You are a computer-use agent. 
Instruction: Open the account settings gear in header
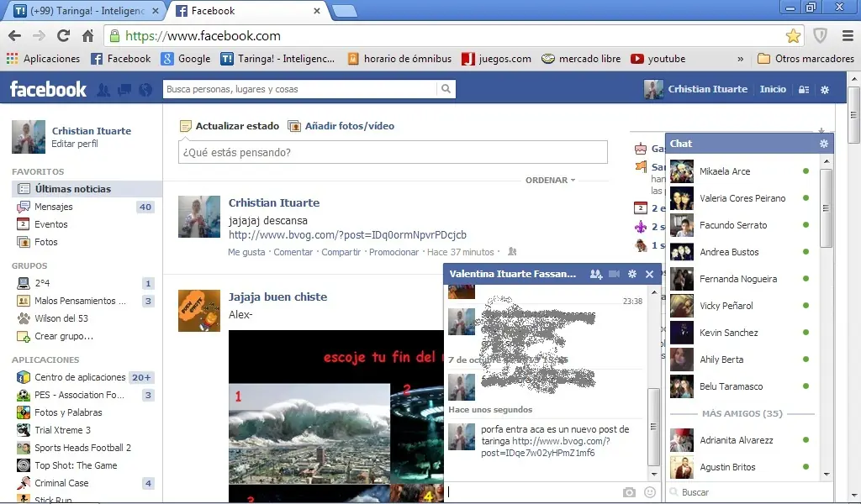pos(825,89)
